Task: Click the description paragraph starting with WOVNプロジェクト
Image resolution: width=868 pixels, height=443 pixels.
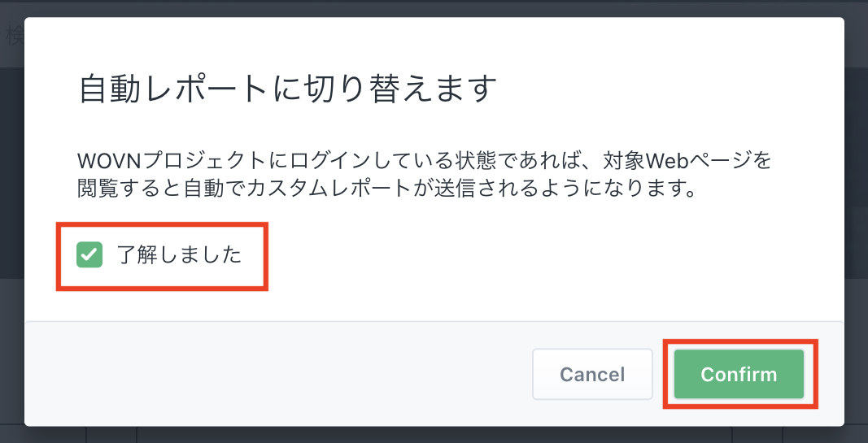Action: pyautogui.click(x=423, y=175)
